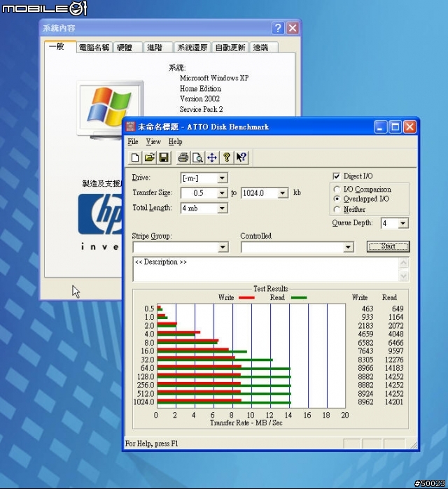This screenshot has height=489, width=448.
Task: Click the red Write legend swatch
Action: [246, 298]
